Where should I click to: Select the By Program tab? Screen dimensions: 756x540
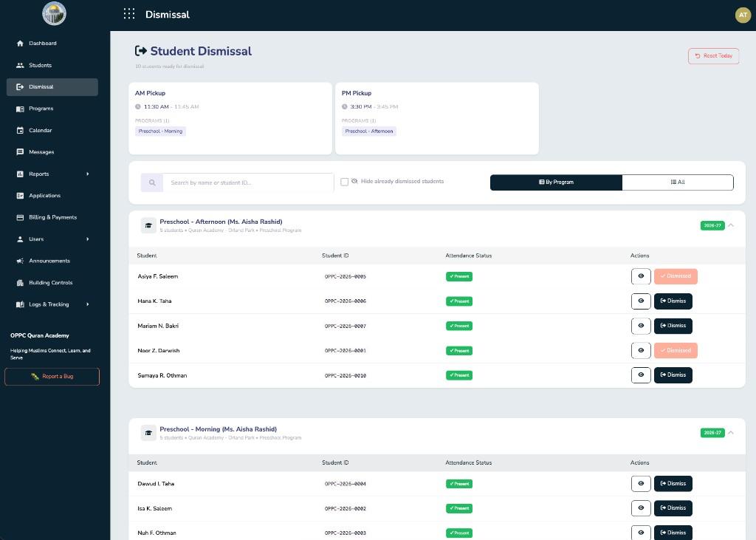point(556,182)
